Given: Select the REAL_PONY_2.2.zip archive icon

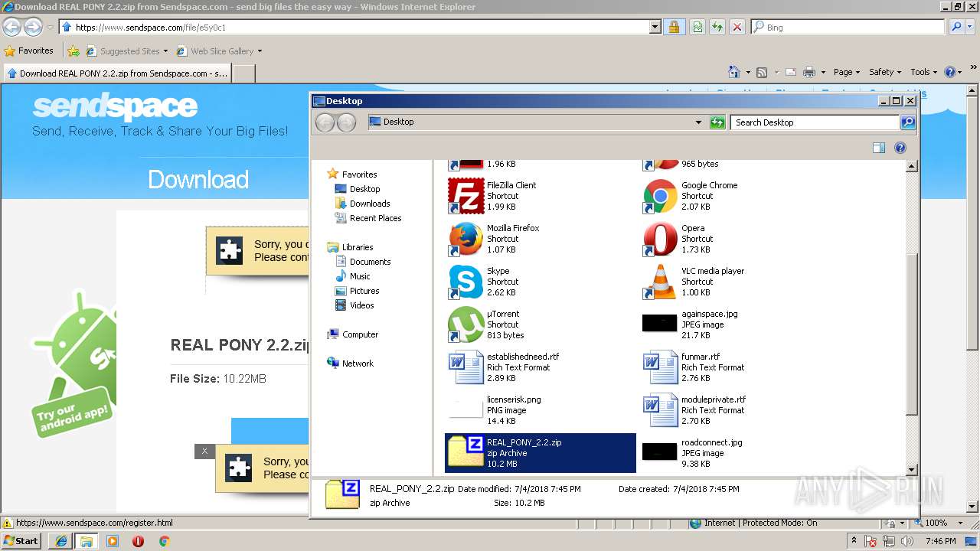Looking at the screenshot, I should (465, 452).
